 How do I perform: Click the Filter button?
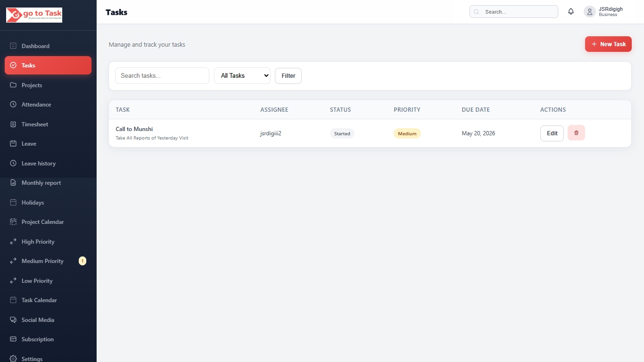(x=288, y=75)
